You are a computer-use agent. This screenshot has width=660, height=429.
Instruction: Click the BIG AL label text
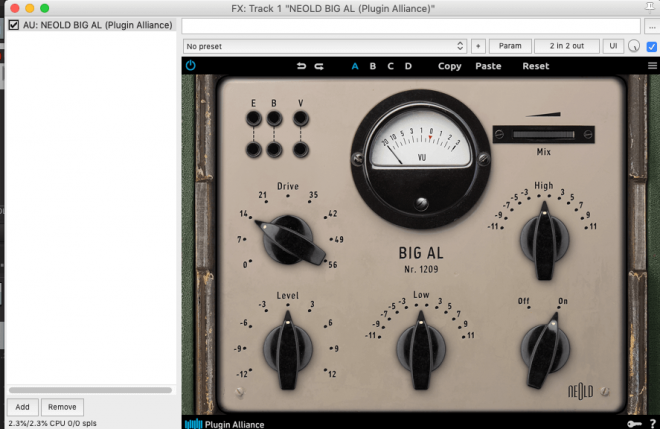421,253
